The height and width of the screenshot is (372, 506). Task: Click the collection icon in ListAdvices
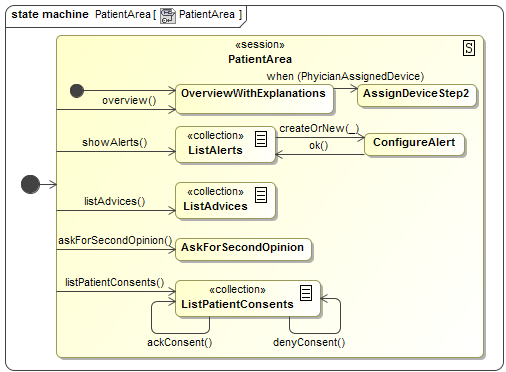pos(261,195)
